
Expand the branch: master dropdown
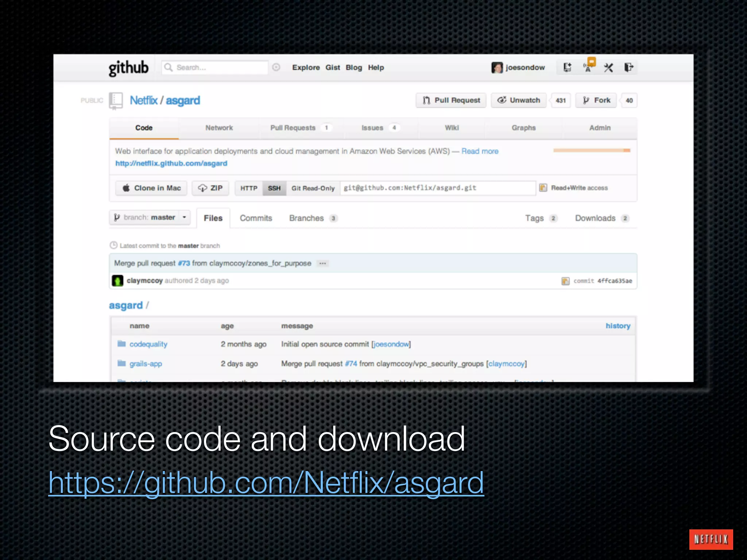[150, 217]
